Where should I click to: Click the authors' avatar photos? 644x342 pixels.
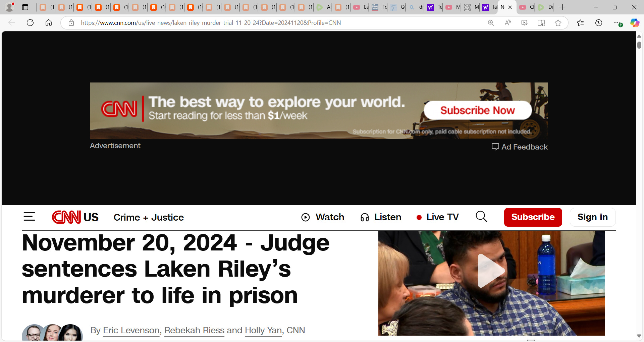(52, 332)
